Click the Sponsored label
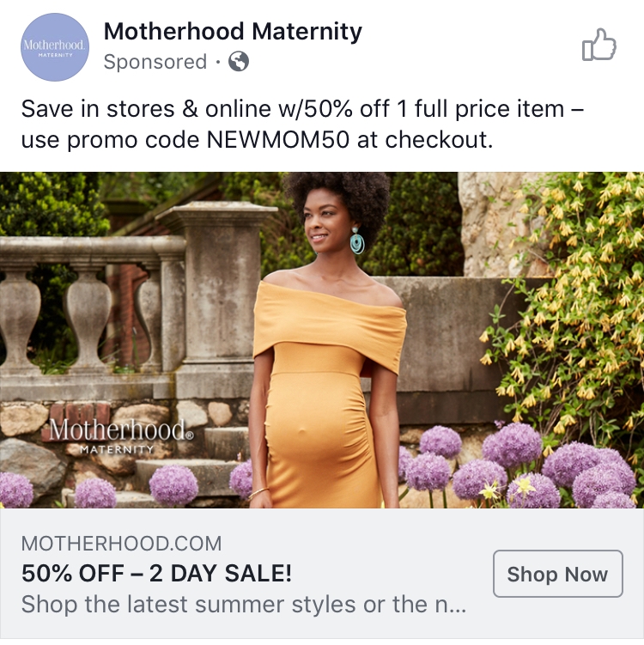Screen dimensions: 644x645 tap(155, 62)
